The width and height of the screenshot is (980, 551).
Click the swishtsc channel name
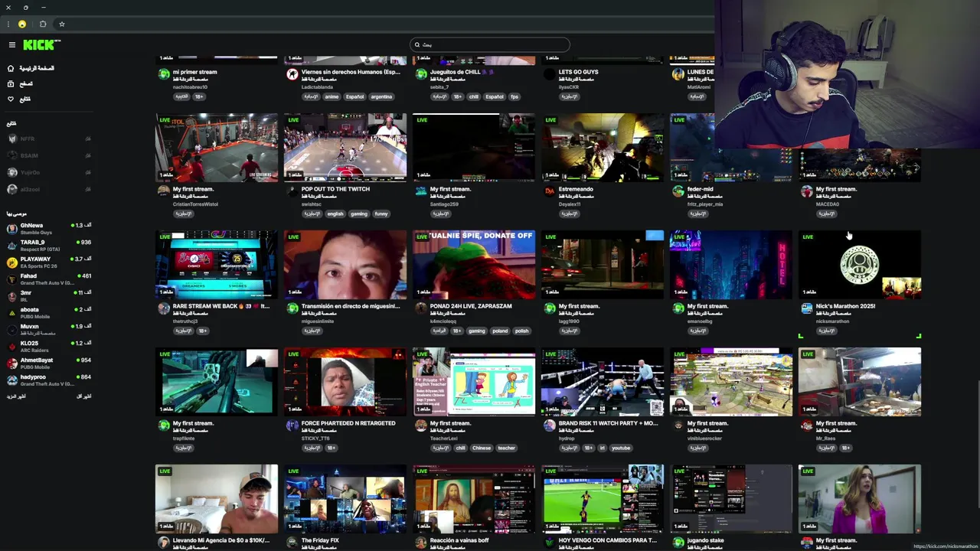pos(312,204)
